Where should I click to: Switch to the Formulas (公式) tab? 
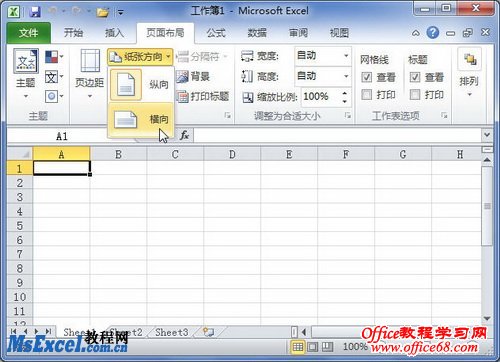(x=216, y=33)
